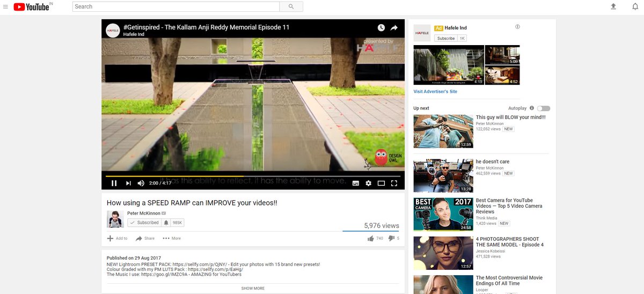The height and width of the screenshot is (294, 644).
Task: Open the hamburger guide menu
Action: pyautogui.click(x=5, y=6)
